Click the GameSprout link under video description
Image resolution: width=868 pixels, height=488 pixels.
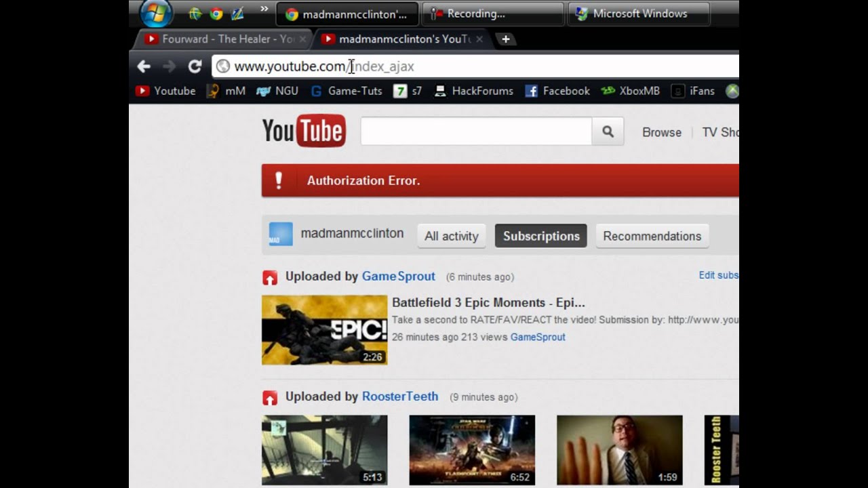538,337
